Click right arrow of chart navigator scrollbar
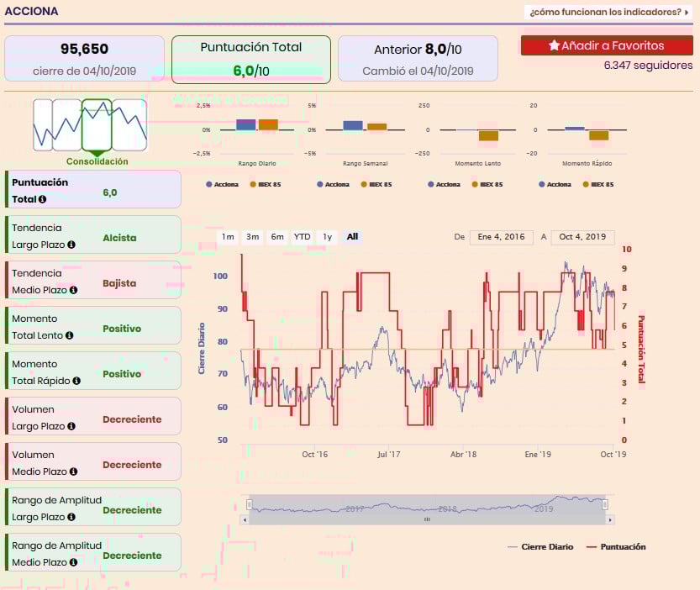This screenshot has width=700, height=590. click(x=610, y=520)
